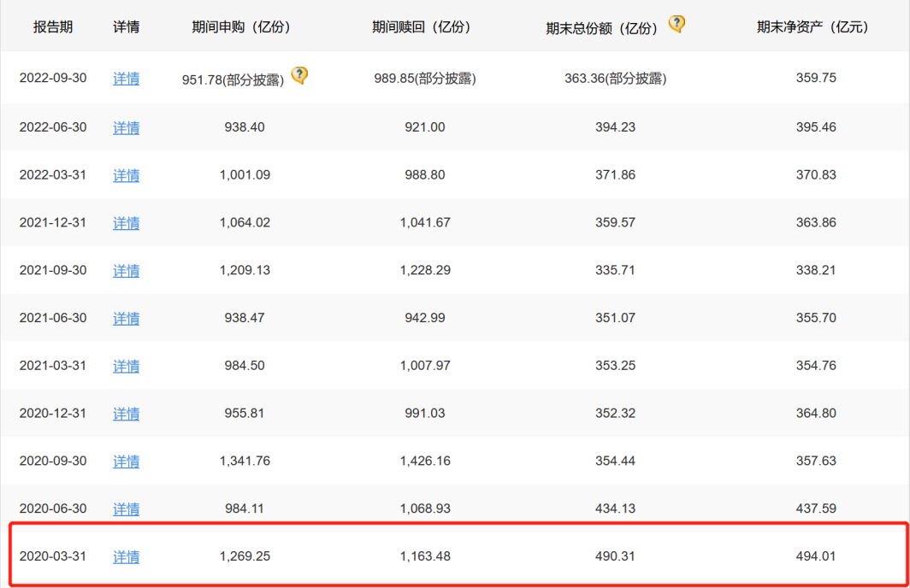910x588 pixels.
Task: Select 详情 link for 2020-09-30 period
Action: 126,462
